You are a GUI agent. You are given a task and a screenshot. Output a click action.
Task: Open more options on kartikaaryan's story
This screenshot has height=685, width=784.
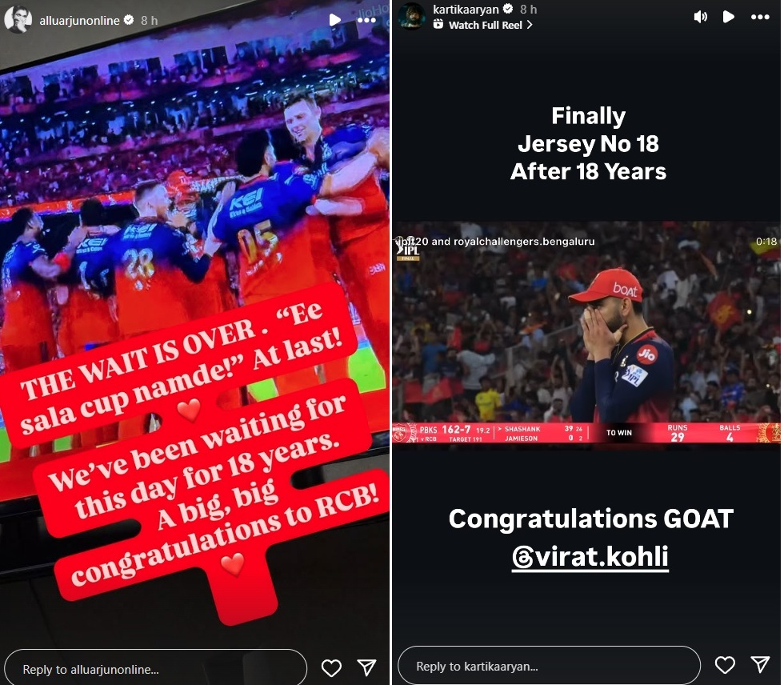(760, 17)
